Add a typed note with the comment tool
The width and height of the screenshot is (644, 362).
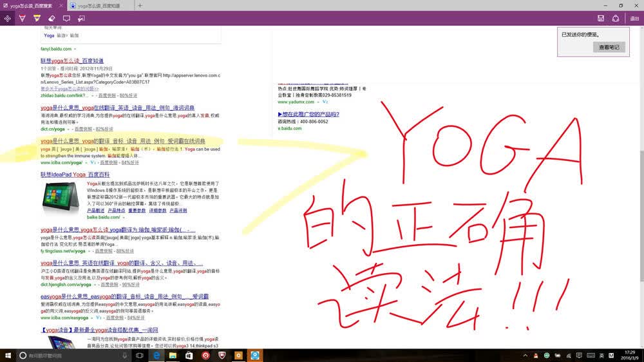(66, 19)
